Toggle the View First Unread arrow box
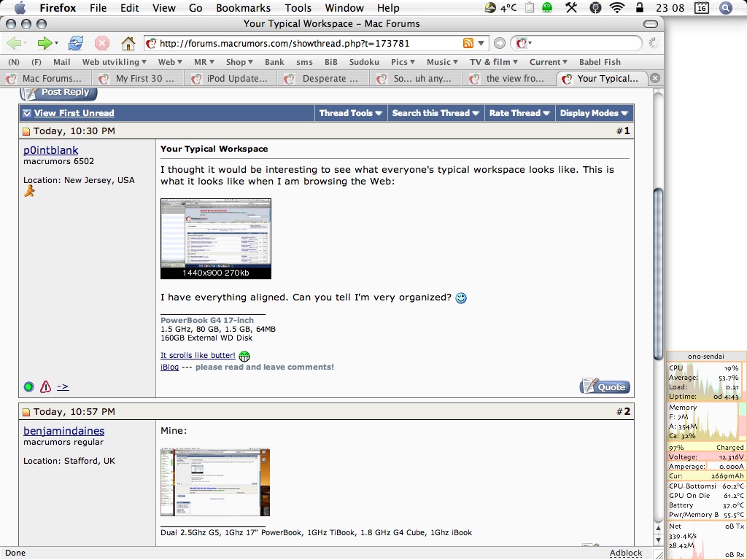The width and height of the screenshot is (747, 560). [x=27, y=113]
